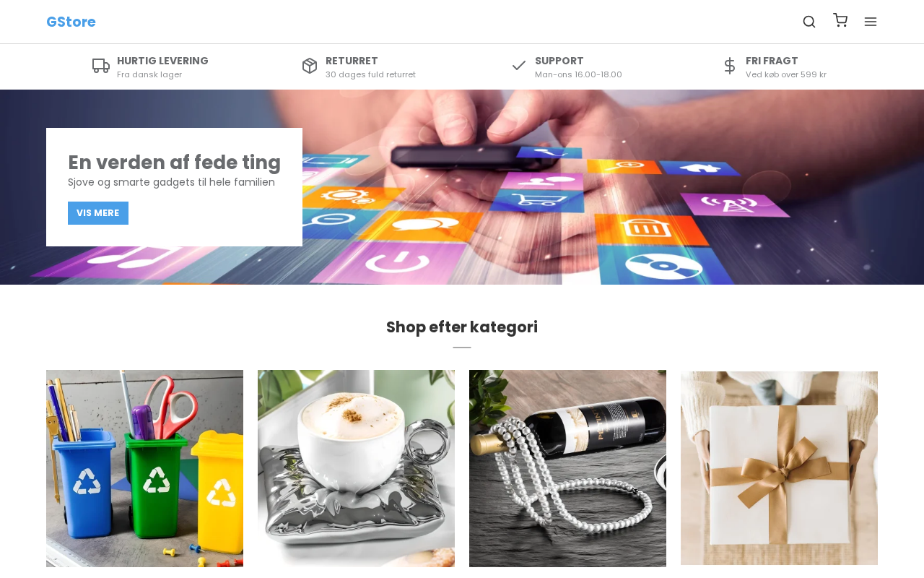This screenshot has width=924, height=578.
Task: Open the wine bottle pearl holder category
Action: point(567,468)
